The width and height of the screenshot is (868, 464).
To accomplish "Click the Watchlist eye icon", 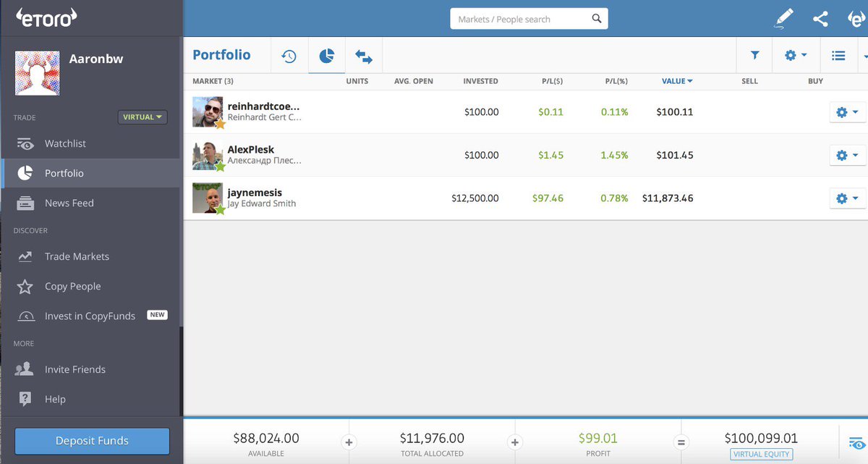I will [x=25, y=143].
